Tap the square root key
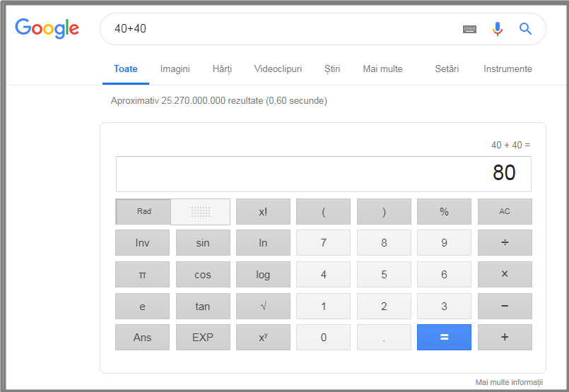 click(263, 306)
